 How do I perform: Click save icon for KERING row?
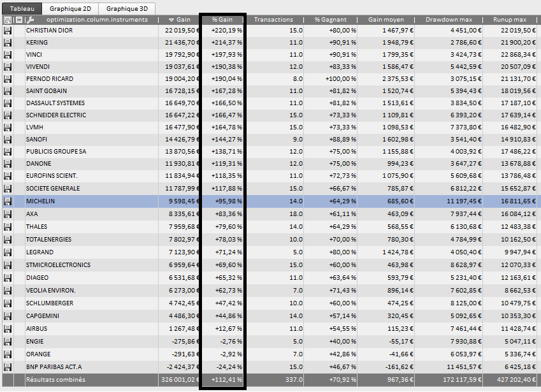8,43
